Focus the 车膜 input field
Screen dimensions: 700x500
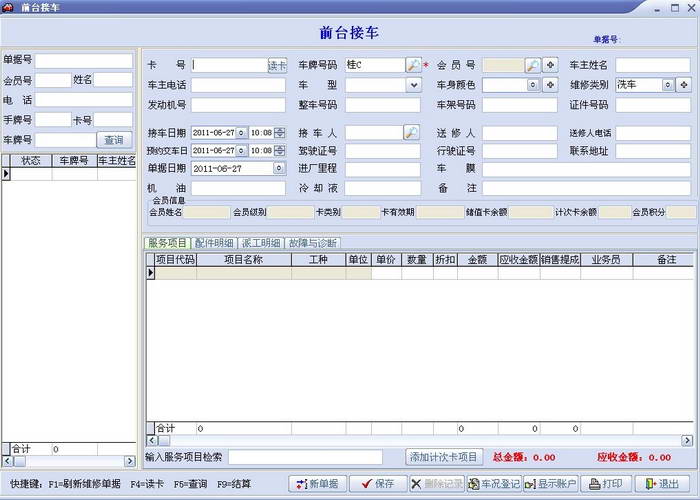tap(587, 169)
